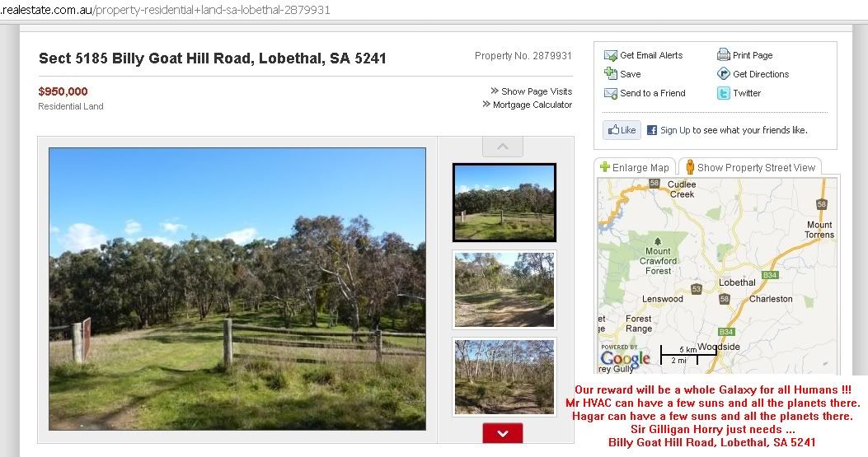The height and width of the screenshot is (457, 868).
Task: Open the Mortgage Calculator link
Action: [x=527, y=105]
